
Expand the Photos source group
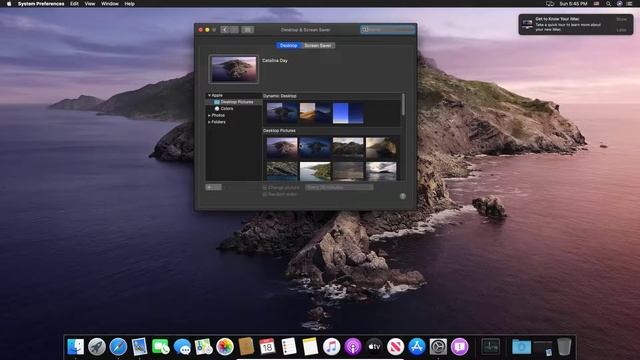click(209, 116)
